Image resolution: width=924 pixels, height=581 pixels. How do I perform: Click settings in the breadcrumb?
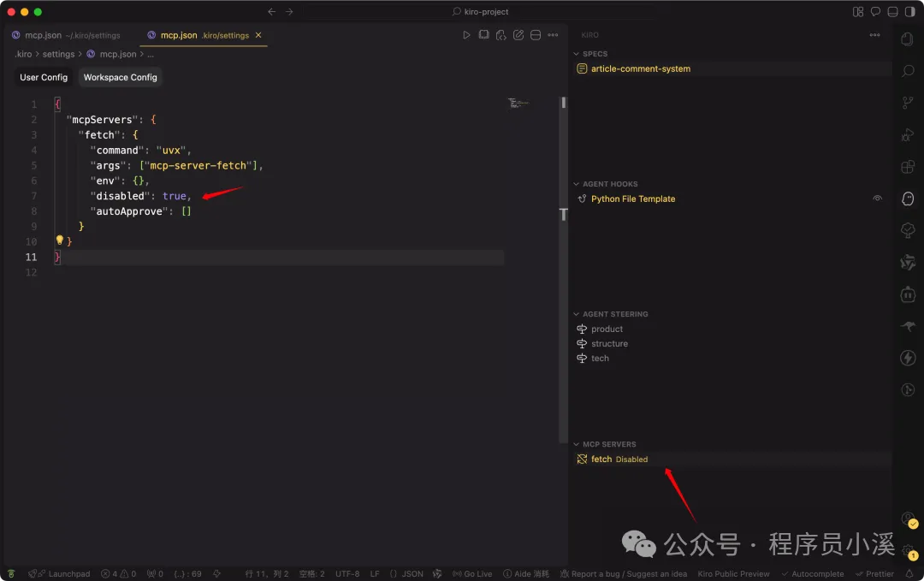click(58, 54)
